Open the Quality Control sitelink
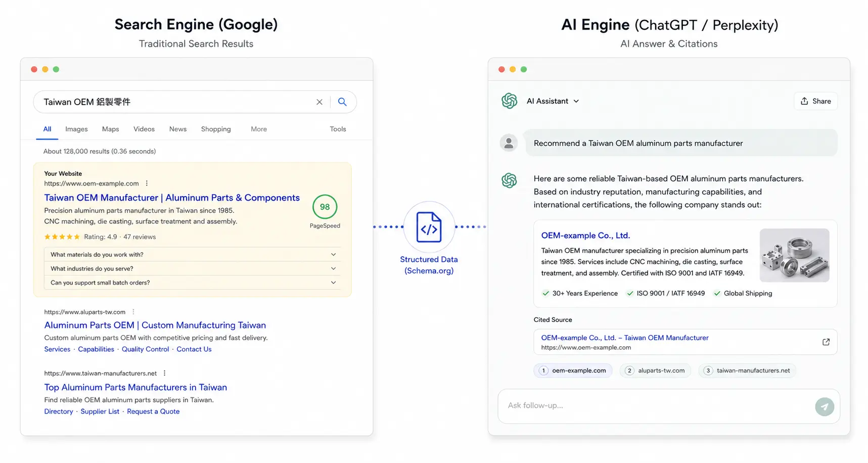The width and height of the screenshot is (868, 463). coord(145,349)
